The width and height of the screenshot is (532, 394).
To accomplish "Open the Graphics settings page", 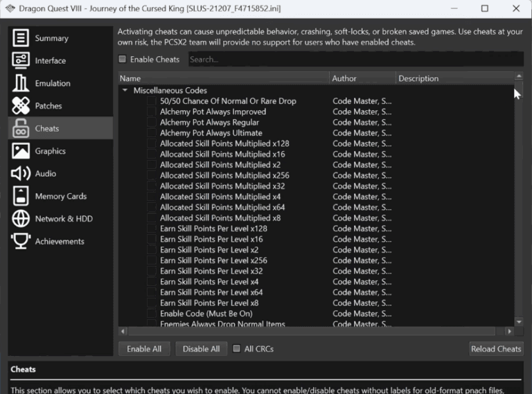I will [60, 151].
